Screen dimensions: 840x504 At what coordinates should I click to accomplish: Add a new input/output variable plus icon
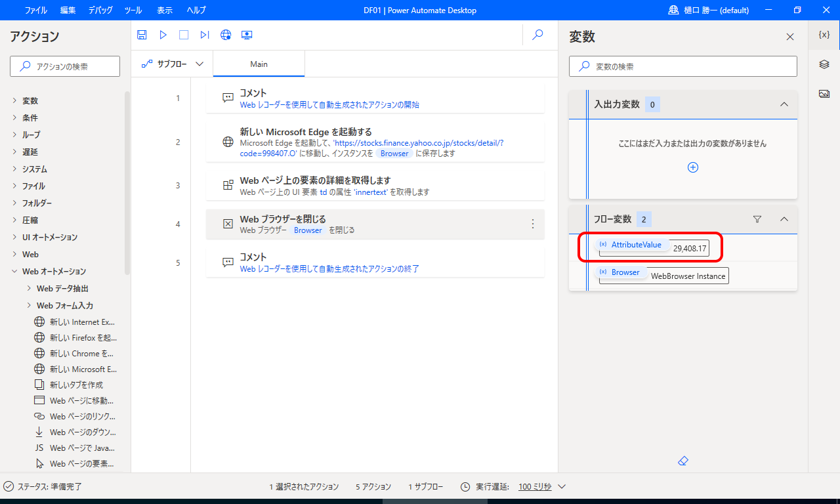(692, 167)
